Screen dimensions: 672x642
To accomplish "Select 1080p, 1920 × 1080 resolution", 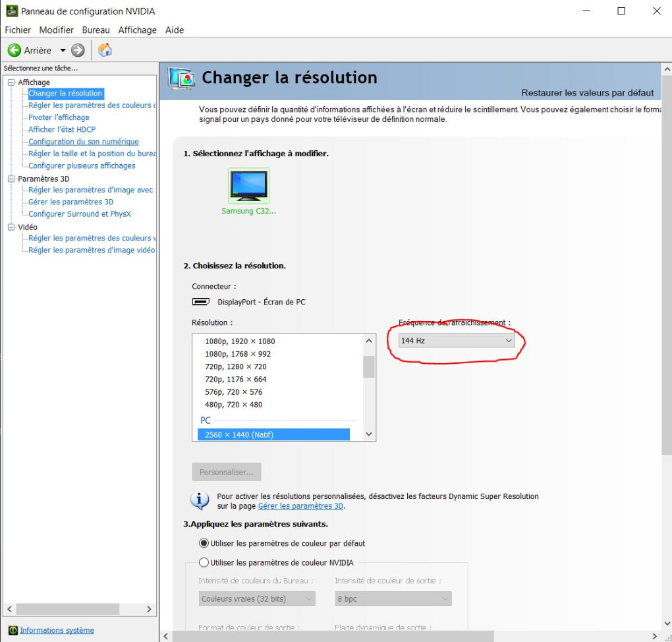I will (x=240, y=341).
